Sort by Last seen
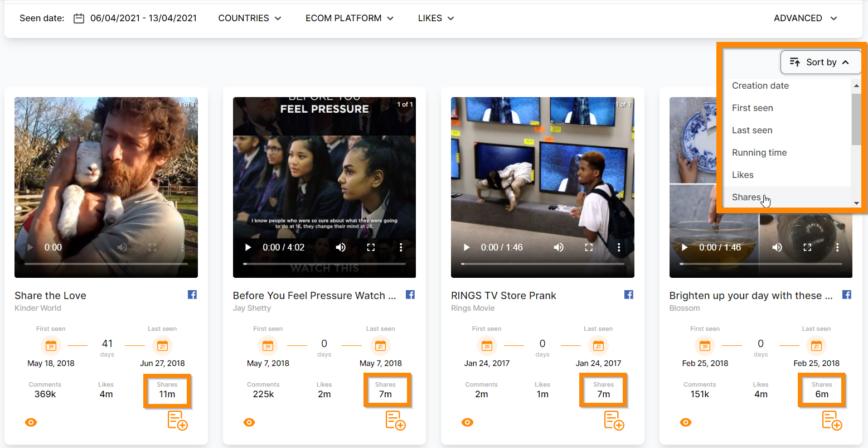This screenshot has width=868, height=448. click(x=787, y=131)
